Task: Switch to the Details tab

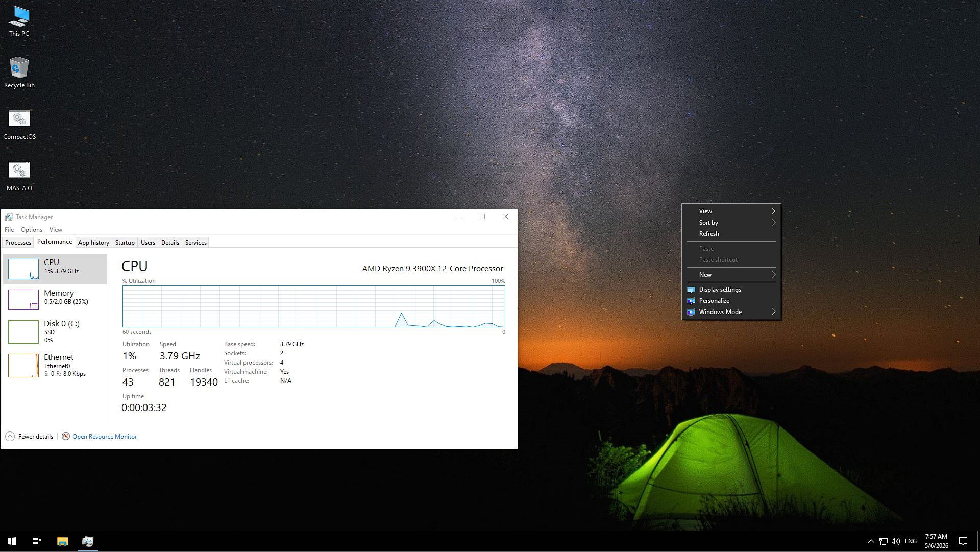Action: [x=170, y=243]
